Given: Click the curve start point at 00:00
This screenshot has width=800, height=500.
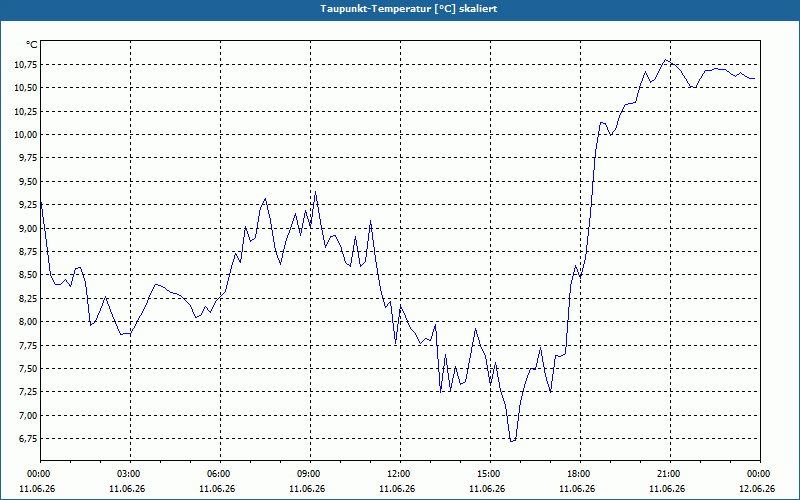Looking at the screenshot, I should (x=41, y=204).
